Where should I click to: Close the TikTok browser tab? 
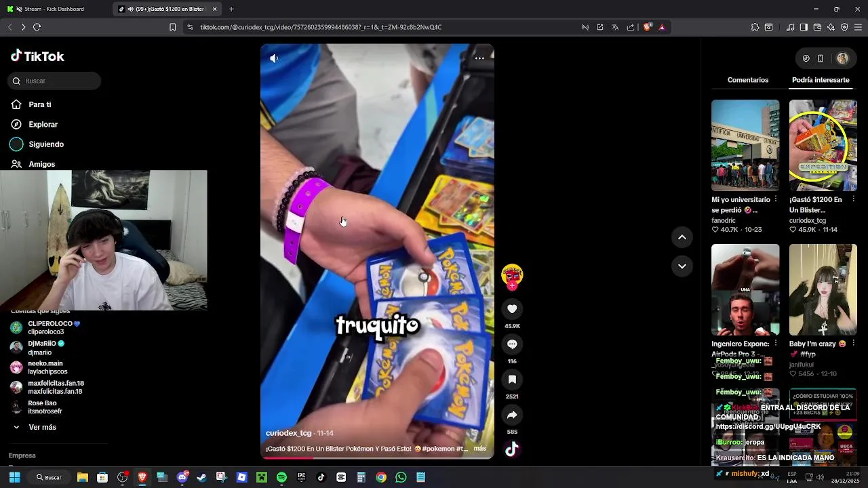(x=215, y=9)
